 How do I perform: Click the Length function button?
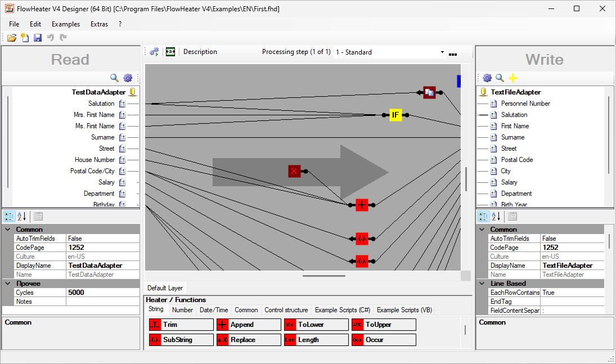tap(316, 340)
